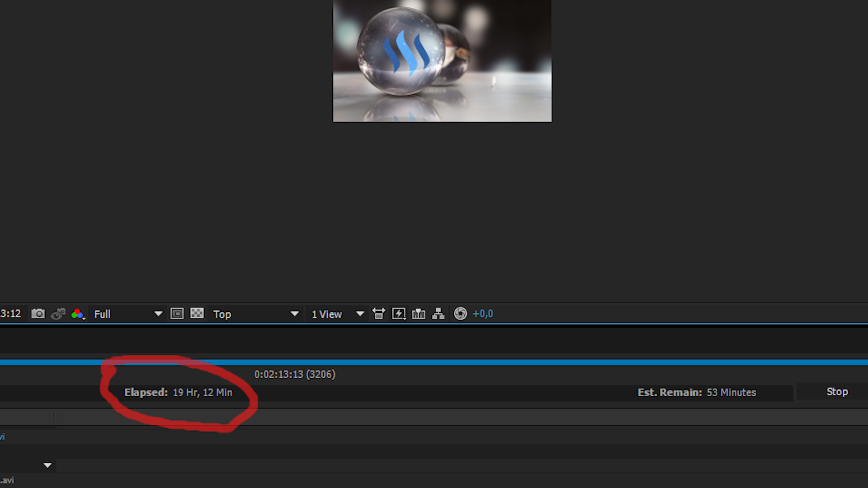Image resolution: width=868 pixels, height=488 pixels.
Task: Toggle the Transparency Grid checkerboard
Action: pyautogui.click(x=197, y=314)
